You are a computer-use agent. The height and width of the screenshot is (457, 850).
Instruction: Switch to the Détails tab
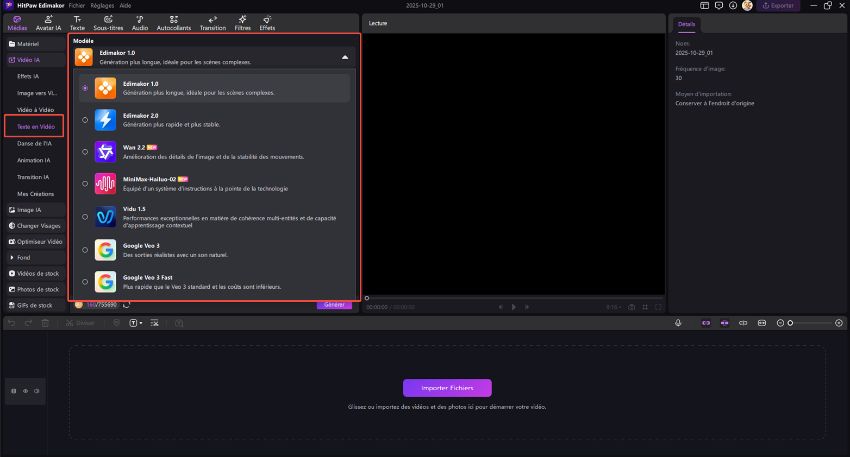point(686,24)
